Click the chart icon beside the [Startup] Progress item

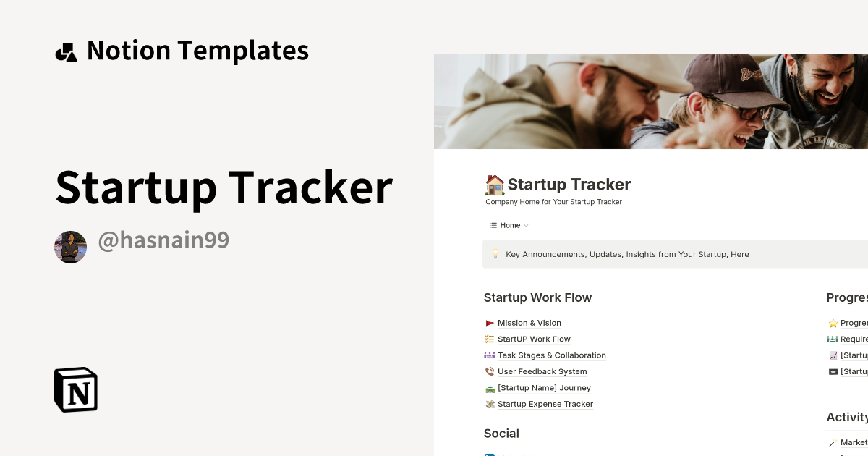tap(833, 355)
